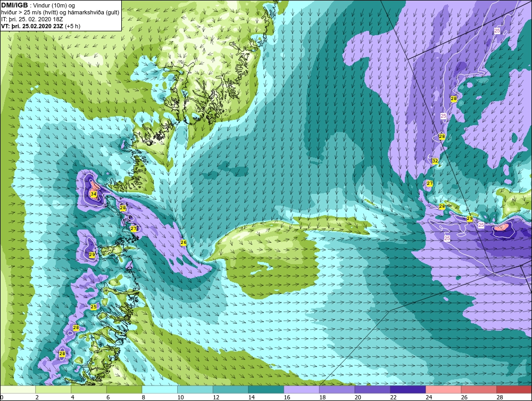The height and width of the screenshot is (401, 532).
Task: Click the legend scale value '16'
Action: 287,397
